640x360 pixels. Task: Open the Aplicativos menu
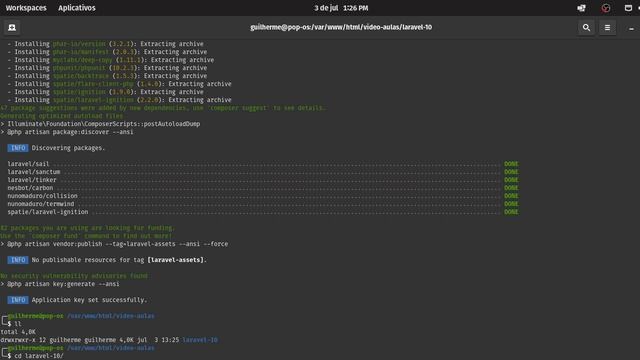tap(77, 8)
